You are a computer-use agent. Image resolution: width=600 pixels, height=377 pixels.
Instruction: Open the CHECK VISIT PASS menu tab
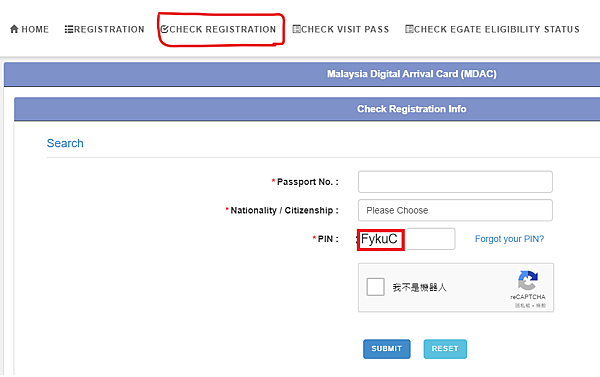(x=341, y=29)
